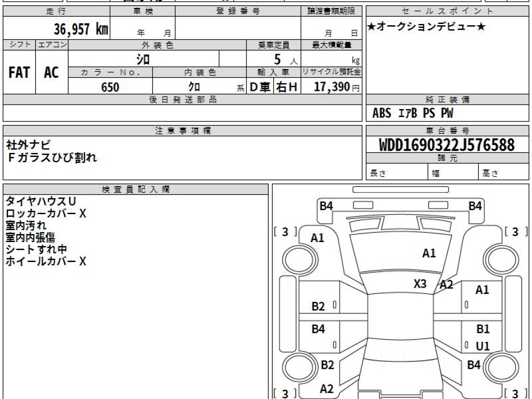This screenshot has height=399, width=532.
Task: Select inspector note 室内内張傷
Action: 31,237
